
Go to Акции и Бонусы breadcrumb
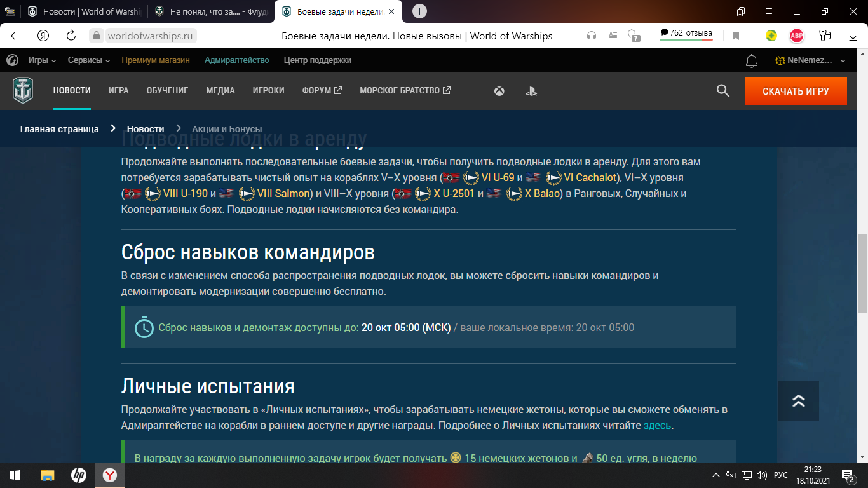227,129
